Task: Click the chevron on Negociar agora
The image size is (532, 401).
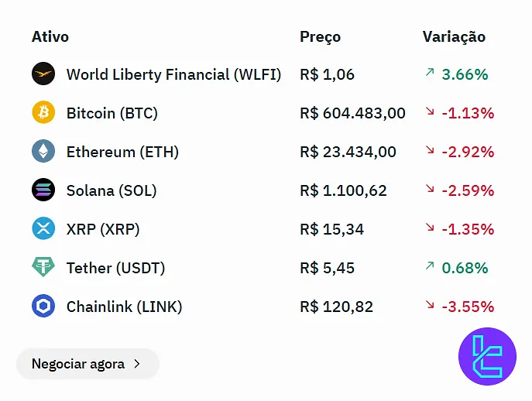Action: pos(137,364)
